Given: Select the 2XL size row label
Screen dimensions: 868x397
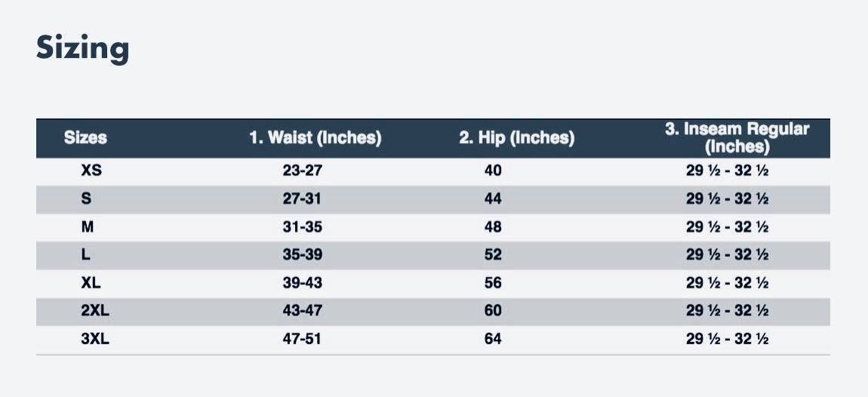Looking at the screenshot, I should 94,311.
